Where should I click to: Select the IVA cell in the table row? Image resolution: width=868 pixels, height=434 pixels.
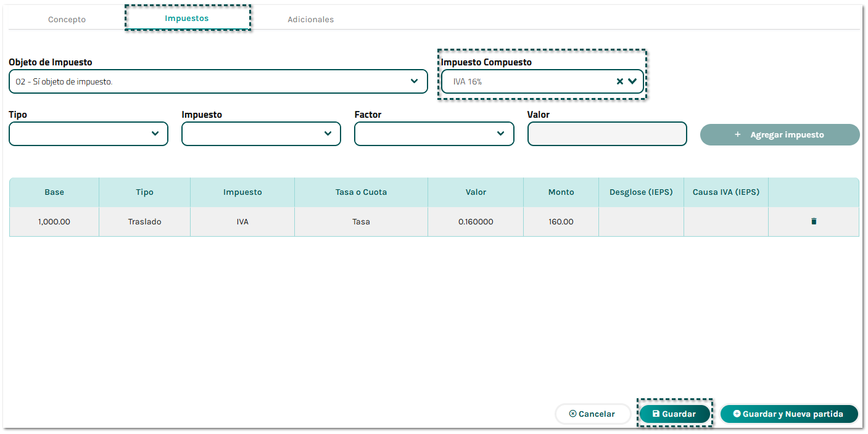point(242,221)
